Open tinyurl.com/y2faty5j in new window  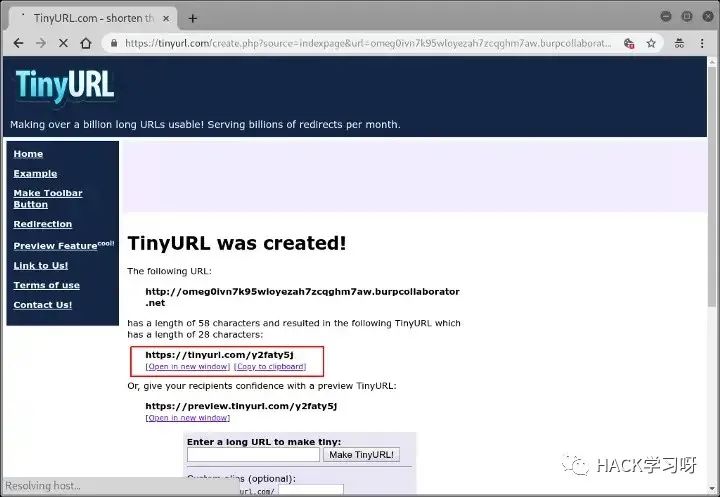[187, 367]
